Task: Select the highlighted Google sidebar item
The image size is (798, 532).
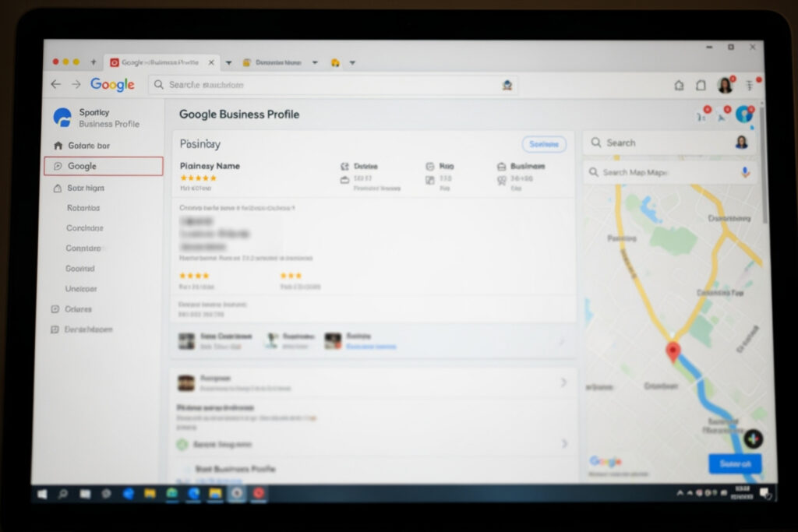Action: tap(103, 166)
